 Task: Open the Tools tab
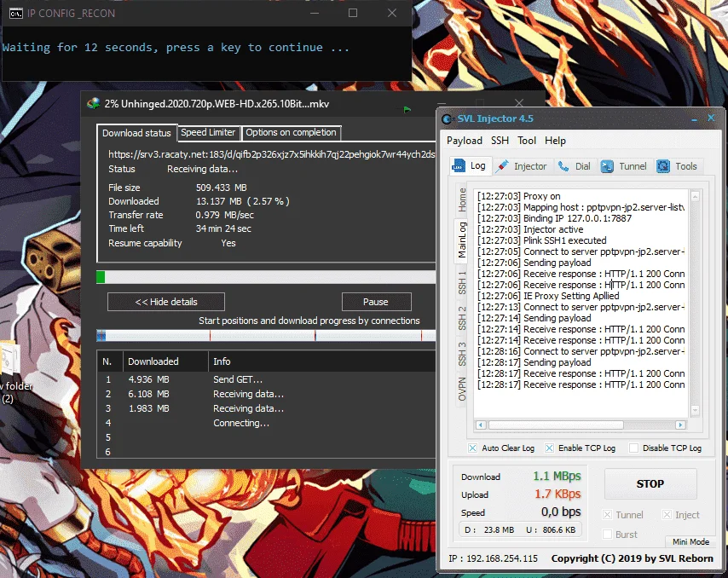tap(677, 166)
